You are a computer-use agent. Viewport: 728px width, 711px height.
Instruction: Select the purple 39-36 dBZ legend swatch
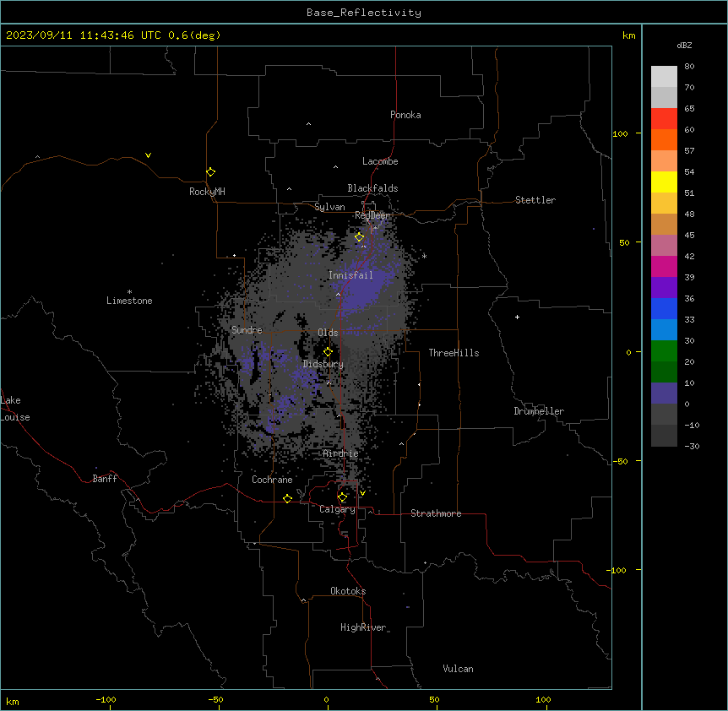pos(664,288)
